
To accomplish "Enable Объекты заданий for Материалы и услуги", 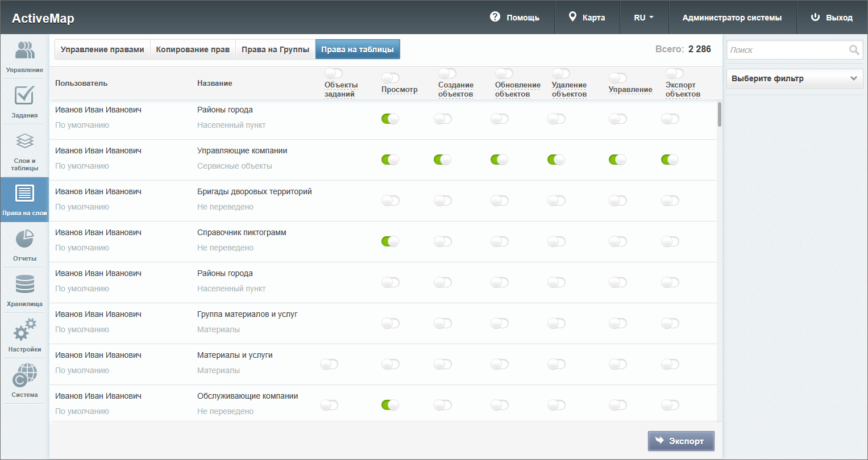I will click(329, 364).
